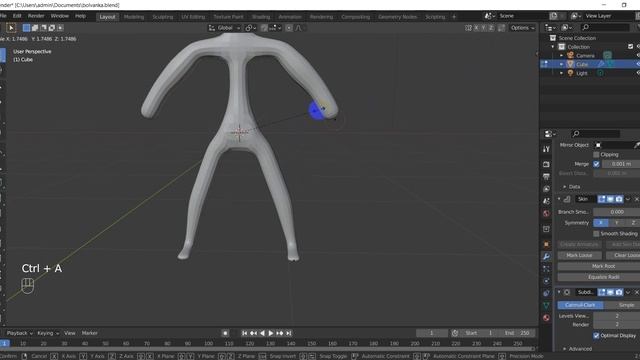
Task: Open the timeline Marker menu
Action: coord(89,333)
